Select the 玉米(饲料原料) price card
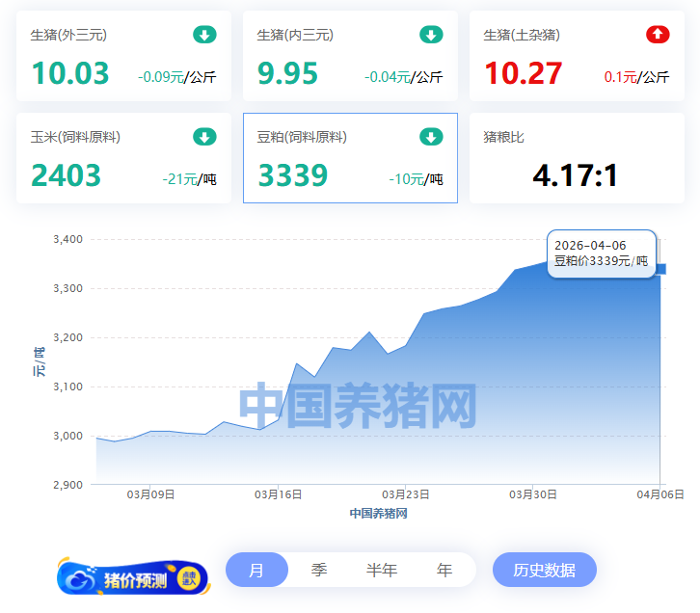700x613 pixels. (x=123, y=158)
